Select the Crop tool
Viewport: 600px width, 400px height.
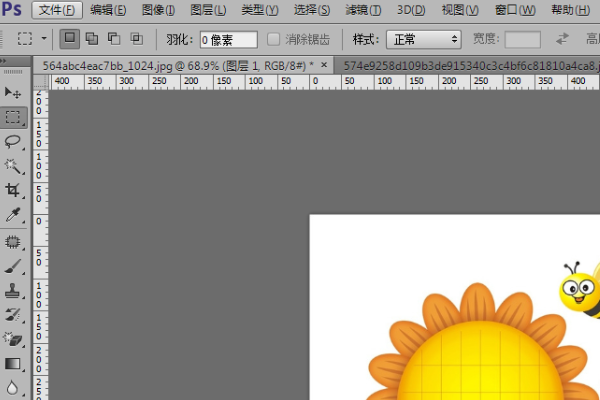coord(13,190)
